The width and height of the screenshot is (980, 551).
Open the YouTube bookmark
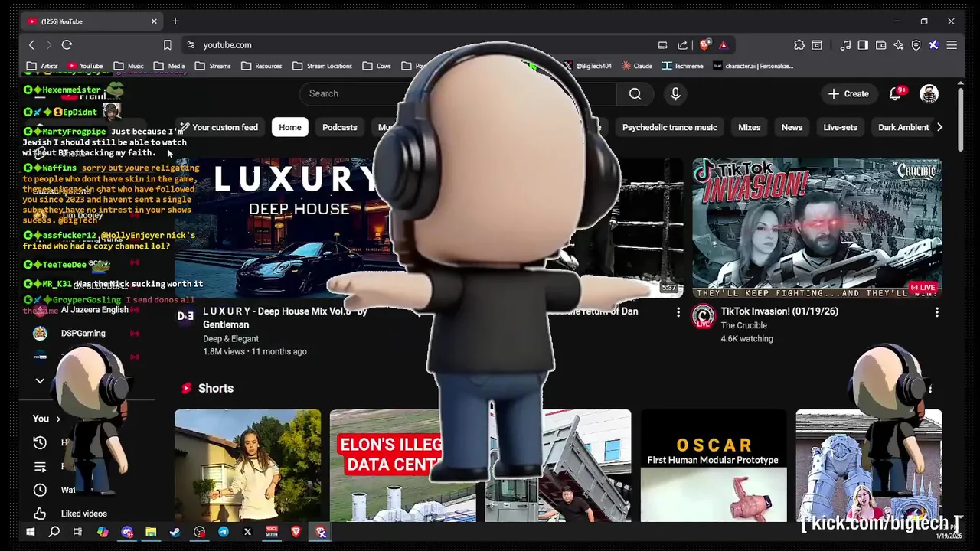click(x=85, y=66)
